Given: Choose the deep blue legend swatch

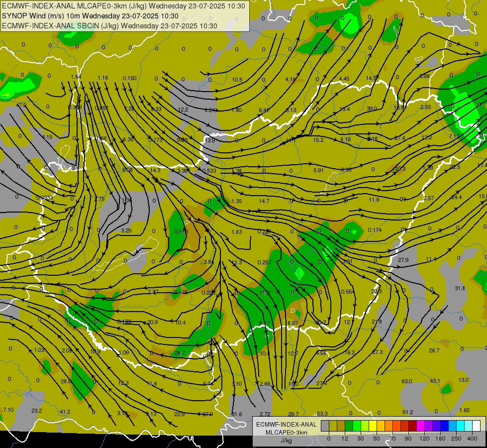Looking at the screenshot, I should point(444,426).
